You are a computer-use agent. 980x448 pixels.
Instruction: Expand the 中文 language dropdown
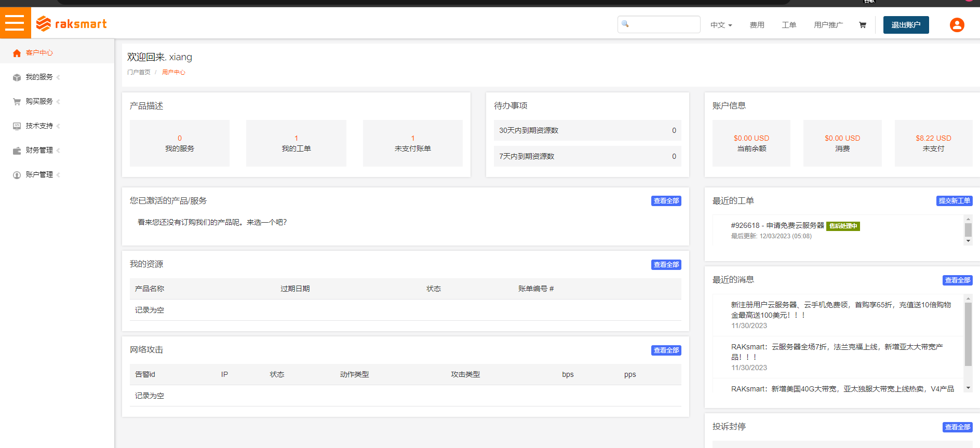721,25
